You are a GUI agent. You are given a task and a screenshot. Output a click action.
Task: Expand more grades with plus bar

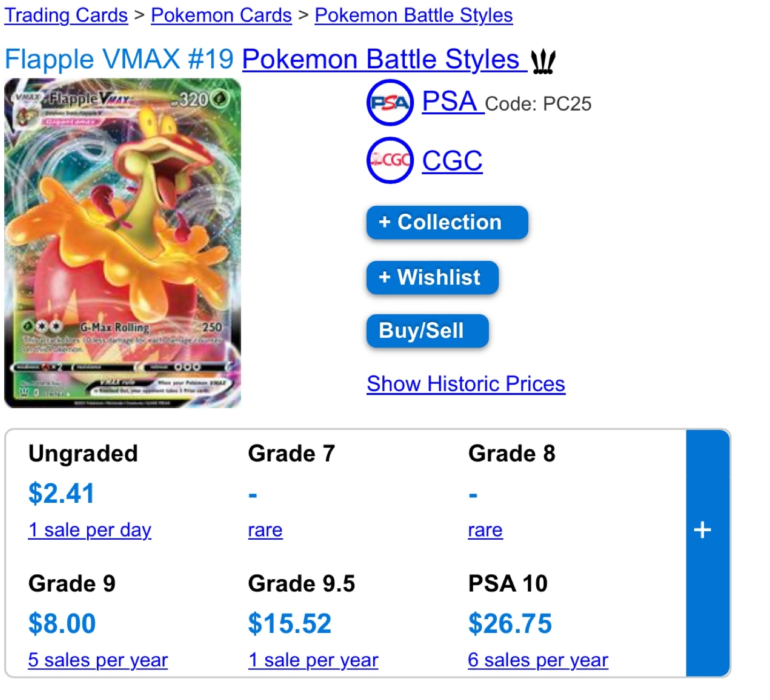(707, 553)
